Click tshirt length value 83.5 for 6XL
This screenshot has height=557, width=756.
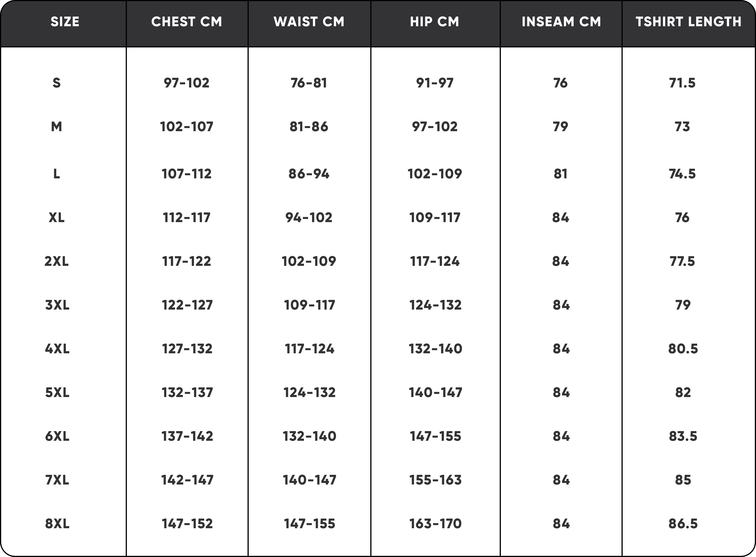coord(683,436)
